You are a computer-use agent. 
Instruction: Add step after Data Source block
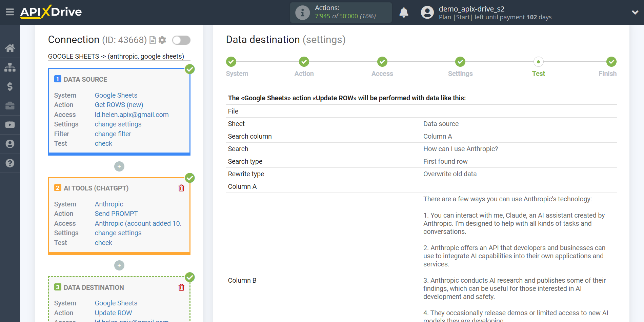119,166
